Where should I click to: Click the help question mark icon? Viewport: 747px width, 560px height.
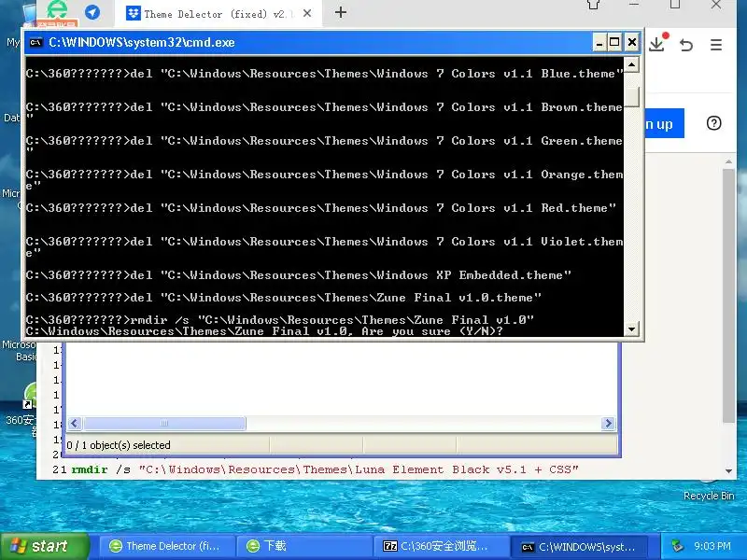pyautogui.click(x=713, y=123)
